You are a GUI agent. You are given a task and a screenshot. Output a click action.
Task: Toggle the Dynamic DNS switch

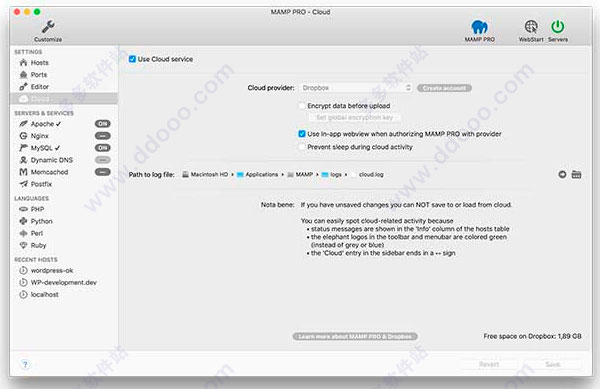103,160
